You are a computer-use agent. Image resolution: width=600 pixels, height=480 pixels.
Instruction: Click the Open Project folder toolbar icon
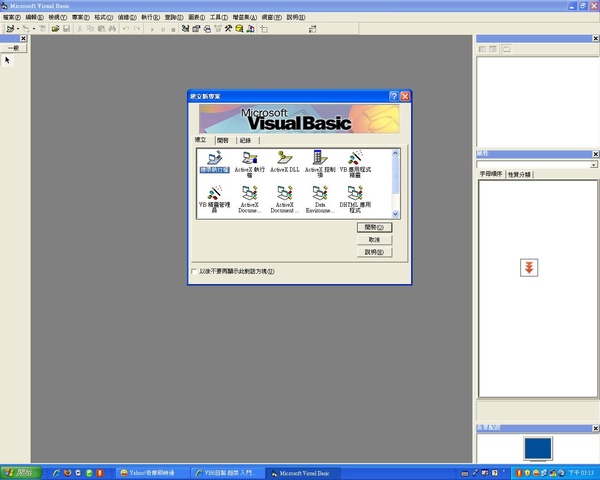pos(55,29)
